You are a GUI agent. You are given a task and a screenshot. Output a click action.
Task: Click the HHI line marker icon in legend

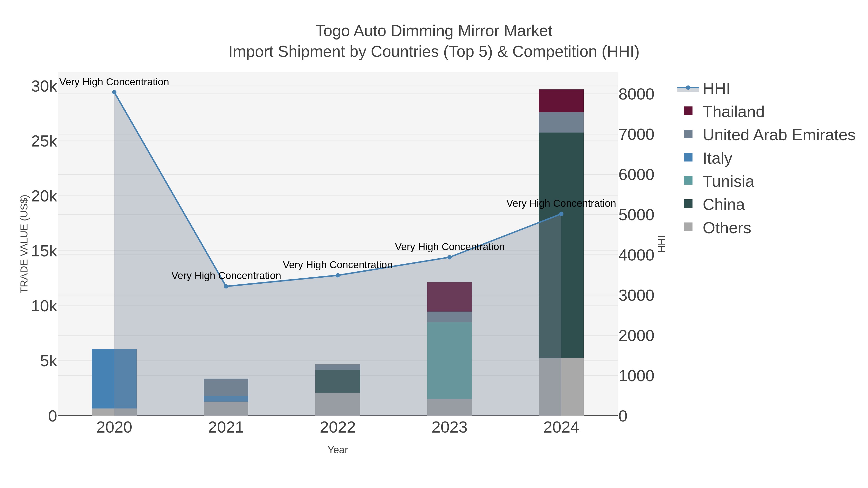(x=688, y=88)
